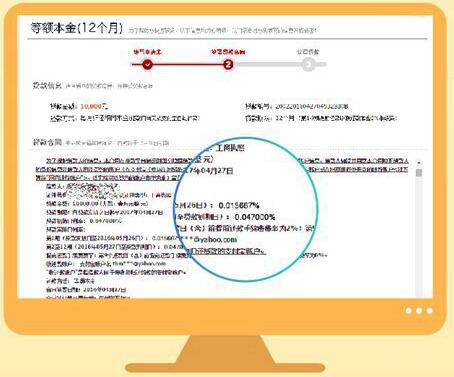Image resolution: width=454 pixels, height=377 pixels.
Task: Click the completed step one checkmark circle
Action: (147, 64)
